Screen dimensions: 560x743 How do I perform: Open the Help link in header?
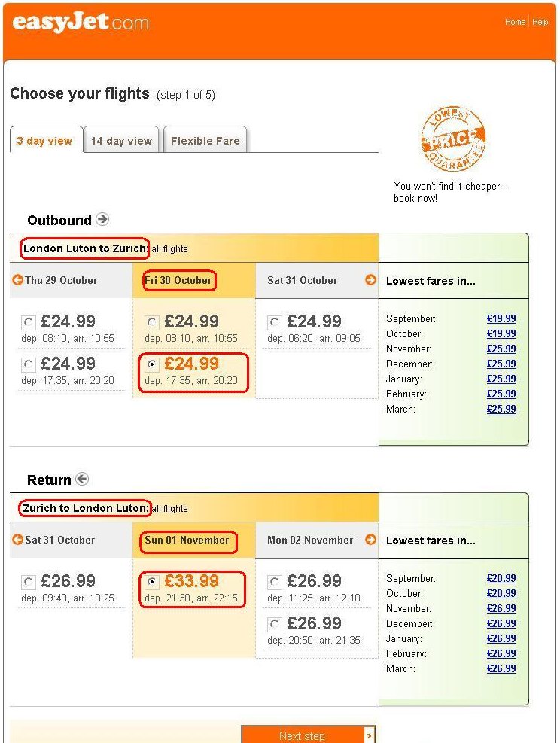pyautogui.click(x=540, y=23)
